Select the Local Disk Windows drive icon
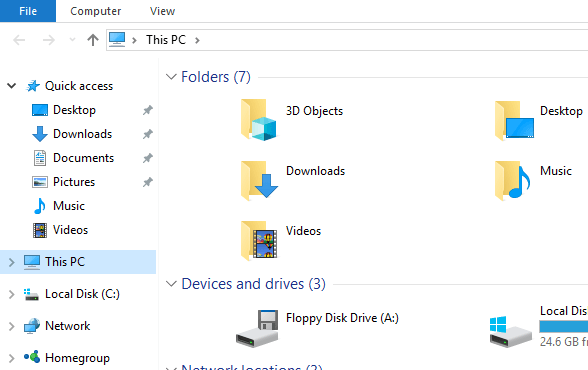Viewport: 588px width, 370px height. [510, 331]
